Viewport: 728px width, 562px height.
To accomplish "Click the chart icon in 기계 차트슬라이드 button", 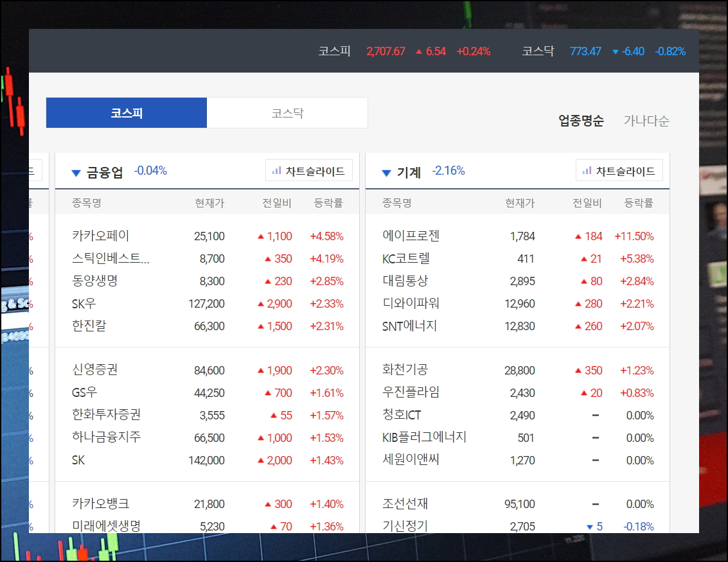I will click(x=587, y=171).
